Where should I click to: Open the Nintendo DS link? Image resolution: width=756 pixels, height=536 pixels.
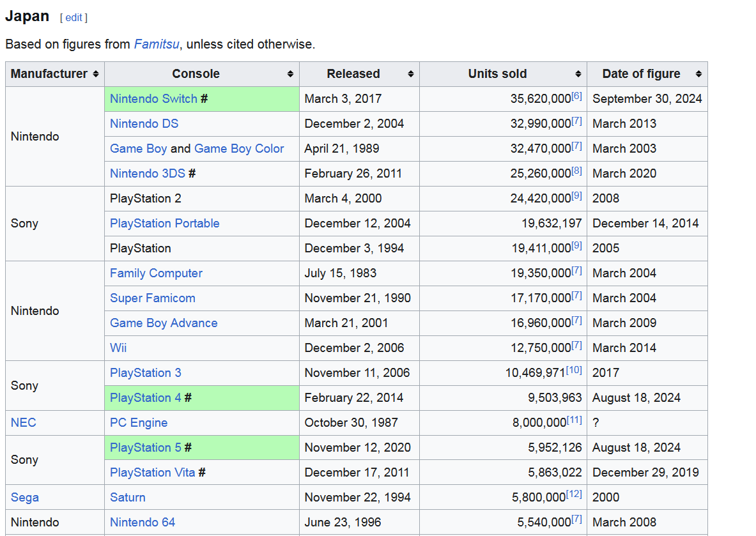pyautogui.click(x=144, y=124)
